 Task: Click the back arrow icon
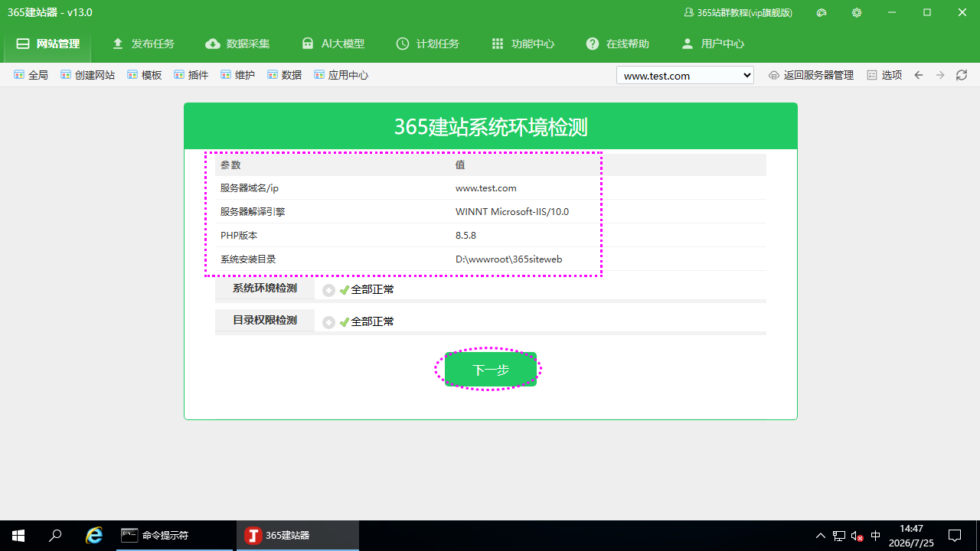point(919,75)
